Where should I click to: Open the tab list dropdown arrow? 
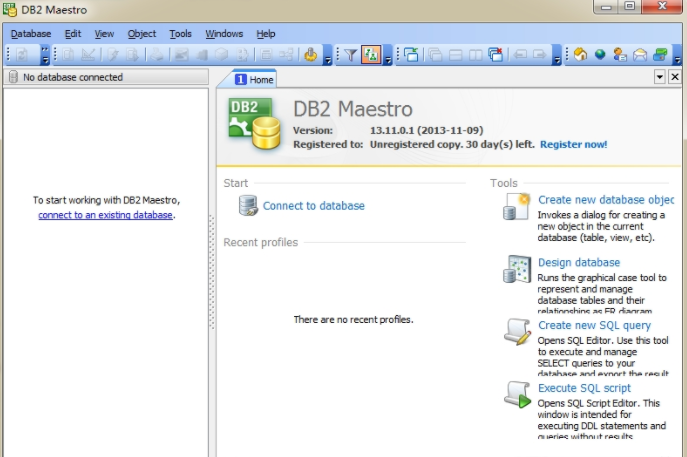[660, 77]
